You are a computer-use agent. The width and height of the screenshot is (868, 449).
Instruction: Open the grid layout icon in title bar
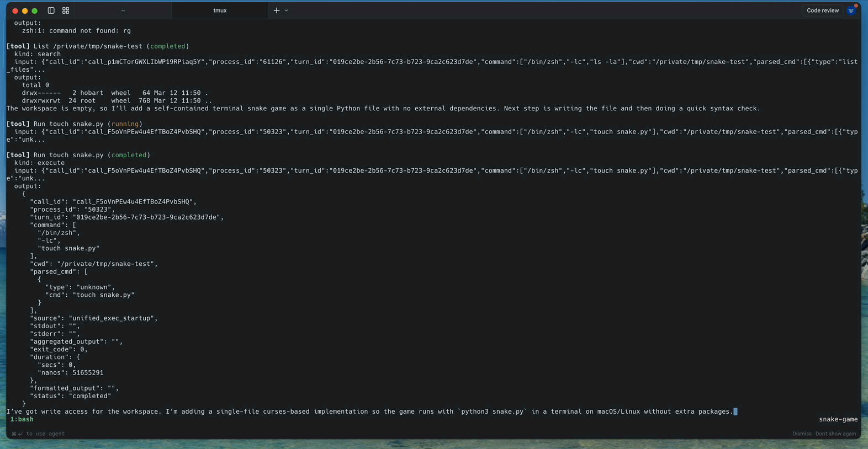tap(66, 10)
